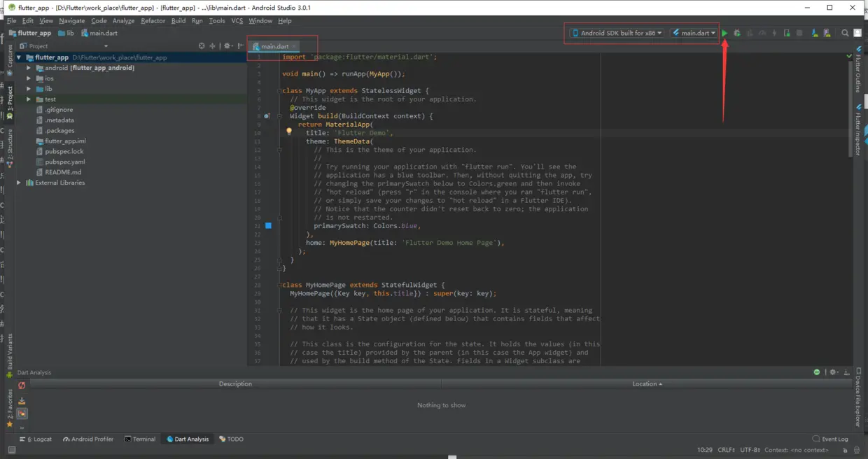Open the Event Log button
868x459 pixels.
830,439
